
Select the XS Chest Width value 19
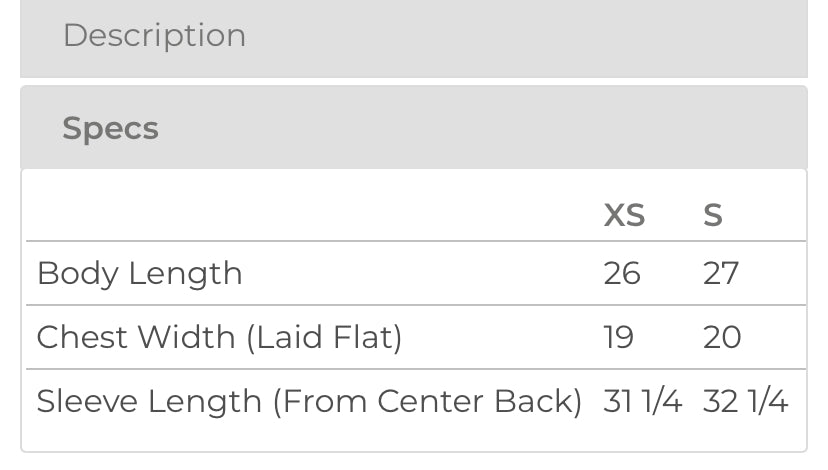click(618, 337)
